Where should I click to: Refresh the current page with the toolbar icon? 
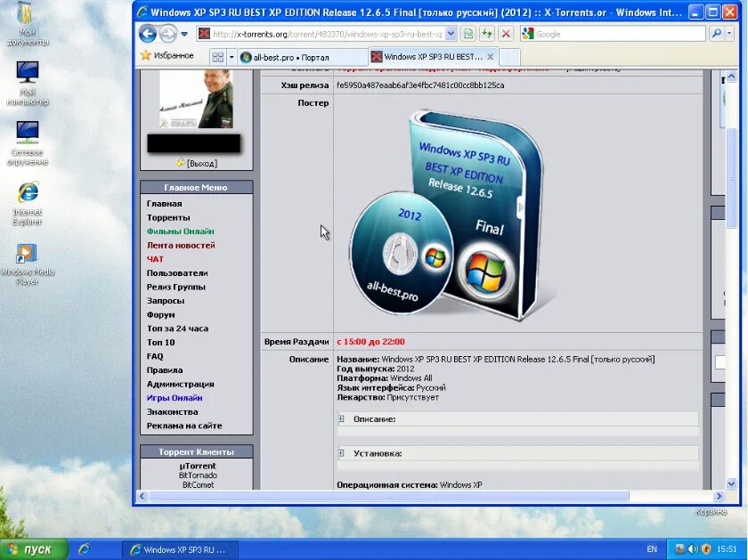click(488, 33)
